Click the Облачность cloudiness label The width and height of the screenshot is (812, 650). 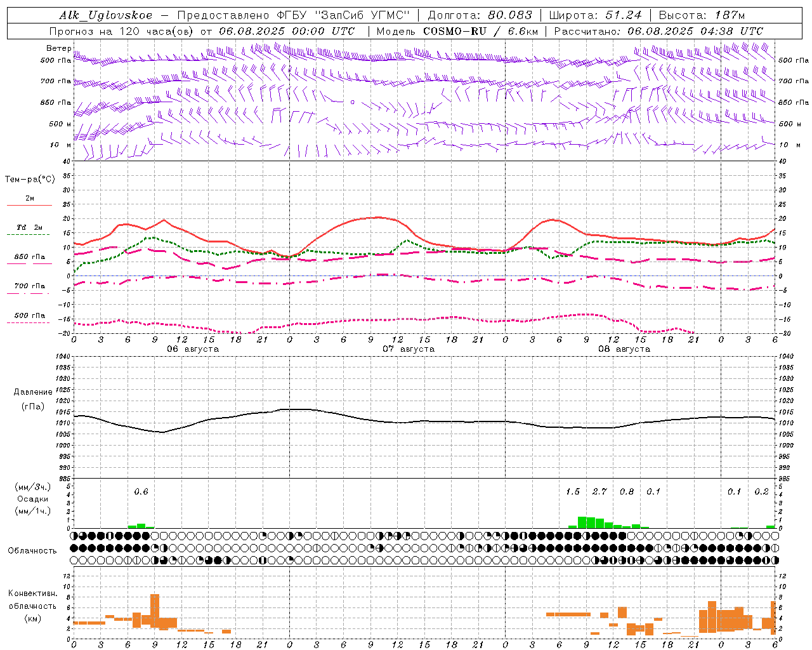(32, 550)
